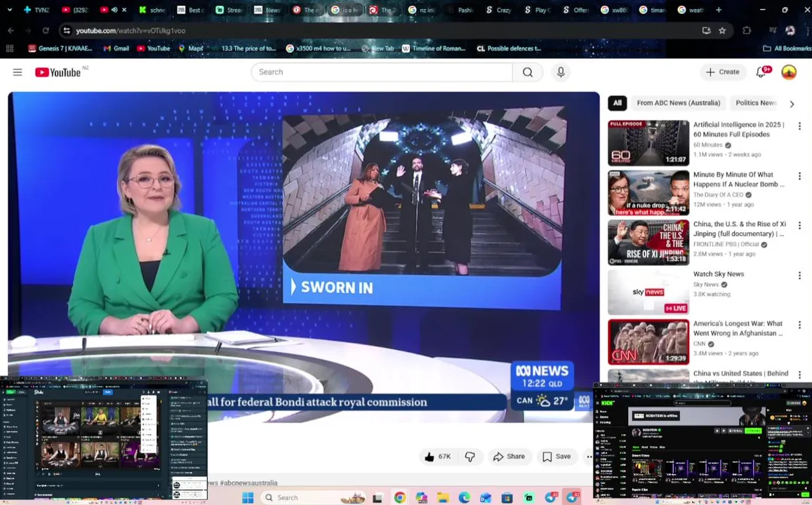
Task: Open Create menu on YouTube
Action: pyautogui.click(x=723, y=72)
